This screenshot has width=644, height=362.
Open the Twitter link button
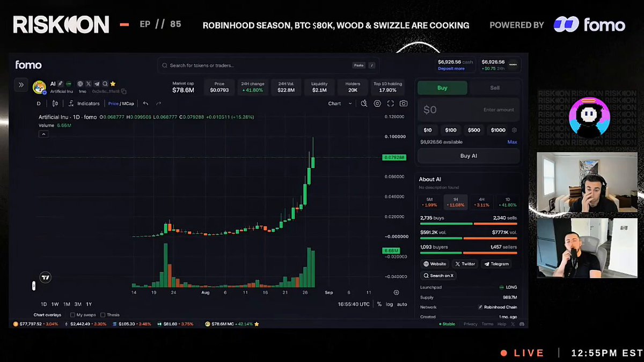coord(465,264)
